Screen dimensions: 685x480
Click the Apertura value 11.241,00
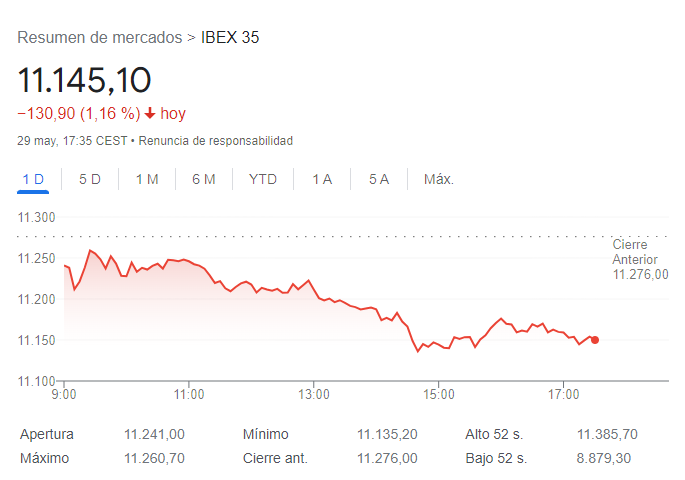154,434
